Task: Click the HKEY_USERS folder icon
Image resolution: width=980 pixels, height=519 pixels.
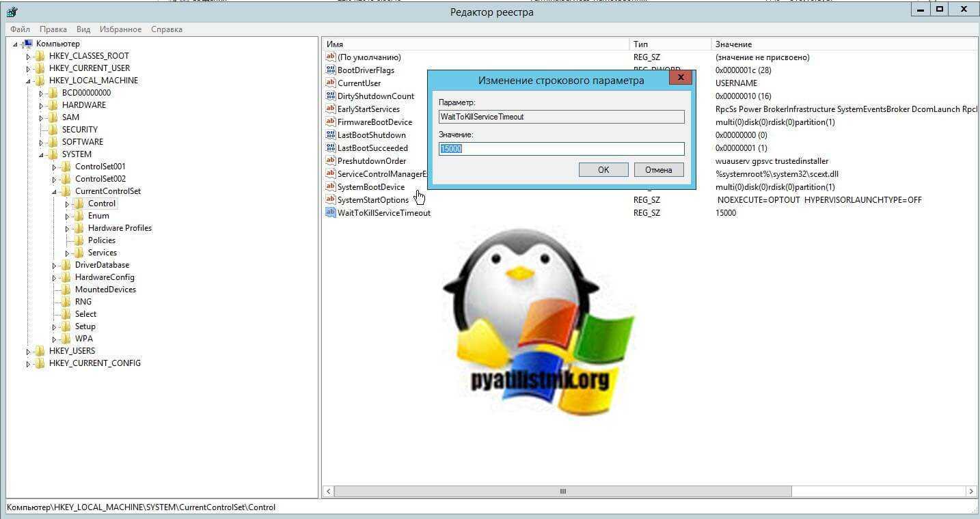Action: pyautogui.click(x=40, y=351)
